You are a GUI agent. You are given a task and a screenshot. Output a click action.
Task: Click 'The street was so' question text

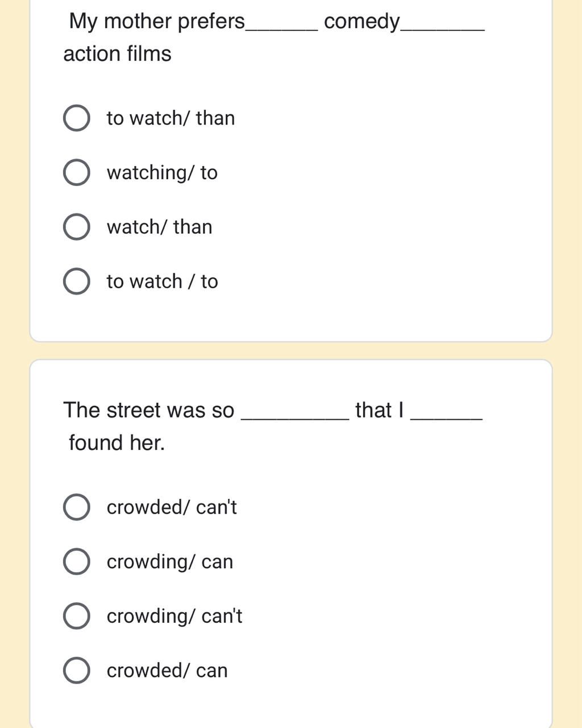(x=149, y=410)
